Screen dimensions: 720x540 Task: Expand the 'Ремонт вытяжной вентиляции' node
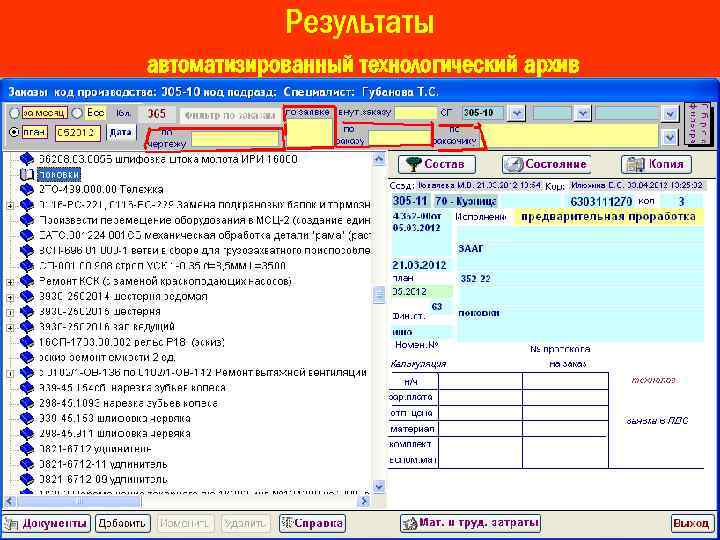tap(10, 373)
